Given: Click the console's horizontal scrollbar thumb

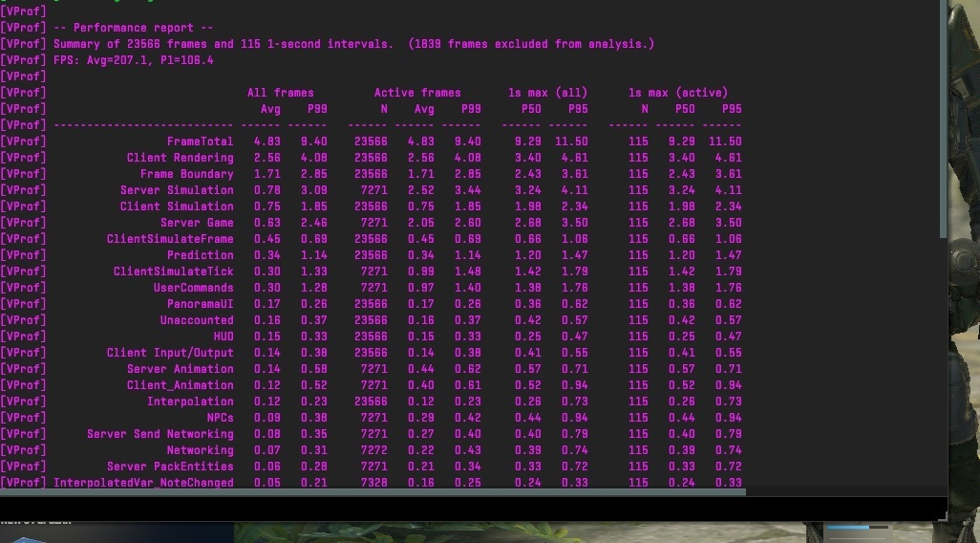Looking at the screenshot, I should coord(373,492).
